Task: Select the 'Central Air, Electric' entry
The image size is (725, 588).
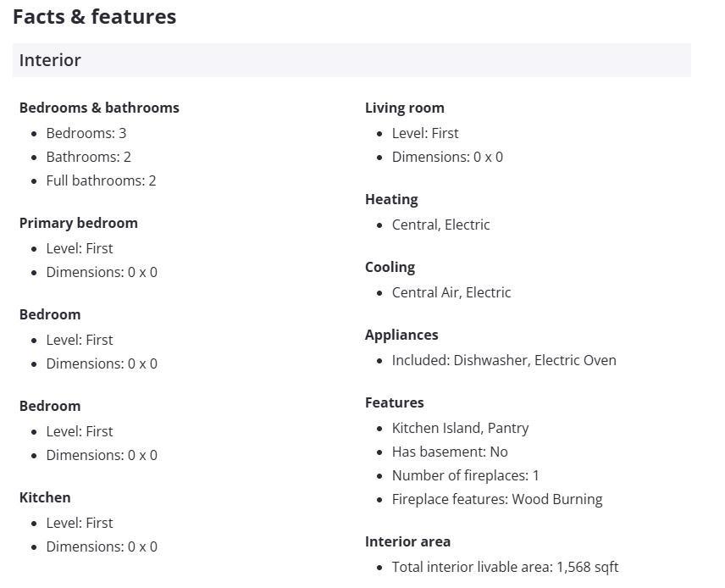Action: tap(451, 292)
